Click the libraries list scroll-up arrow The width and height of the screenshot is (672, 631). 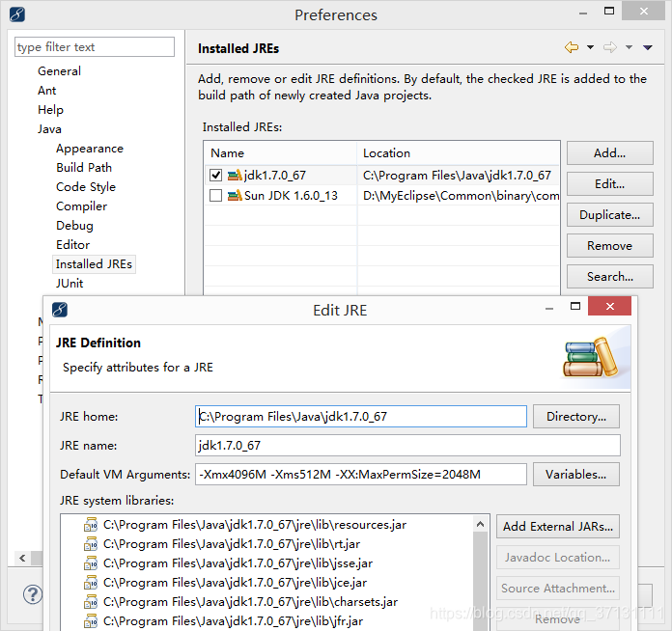481,524
